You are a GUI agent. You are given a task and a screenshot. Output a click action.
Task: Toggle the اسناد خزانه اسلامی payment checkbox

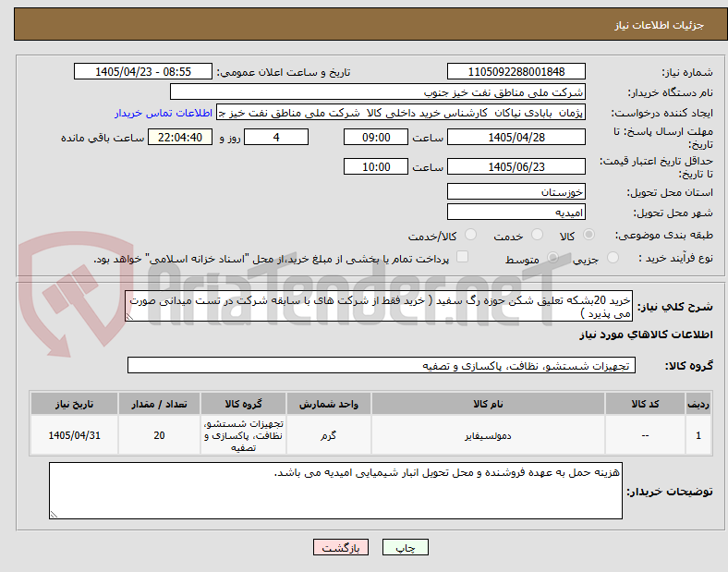pos(463,257)
